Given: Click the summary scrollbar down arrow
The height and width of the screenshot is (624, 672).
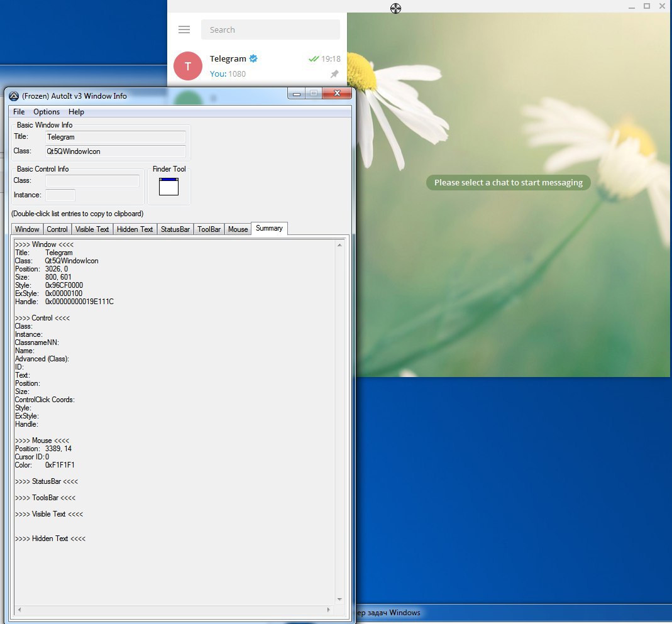Looking at the screenshot, I should 339,599.
